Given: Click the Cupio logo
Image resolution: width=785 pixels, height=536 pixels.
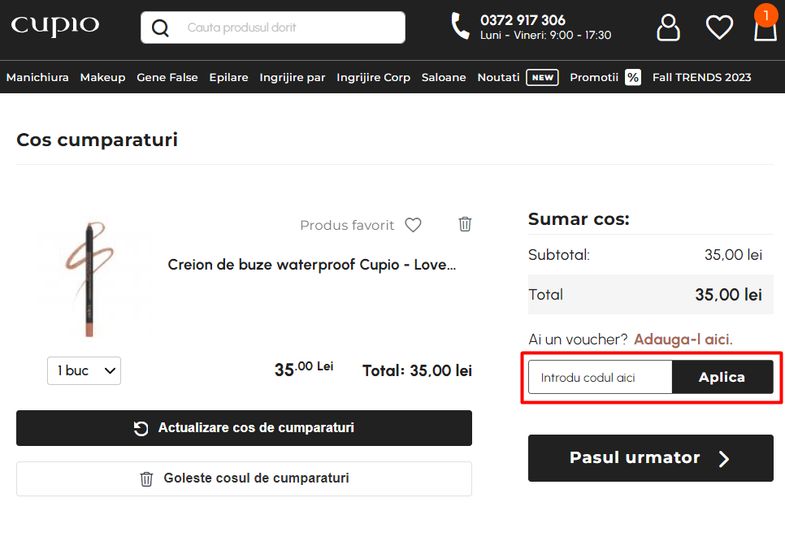Looking at the screenshot, I should [x=55, y=26].
